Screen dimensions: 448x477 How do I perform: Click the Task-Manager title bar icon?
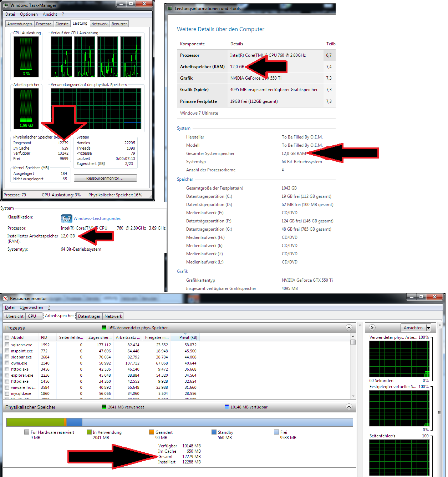(6, 5)
